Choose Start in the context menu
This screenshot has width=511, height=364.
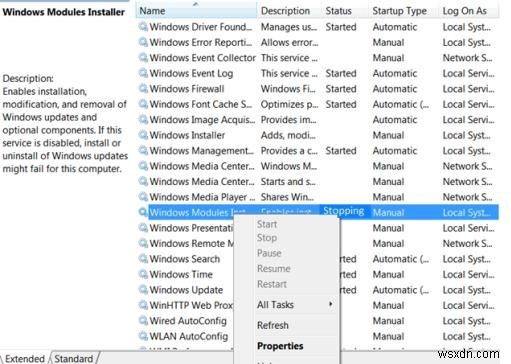coord(267,224)
